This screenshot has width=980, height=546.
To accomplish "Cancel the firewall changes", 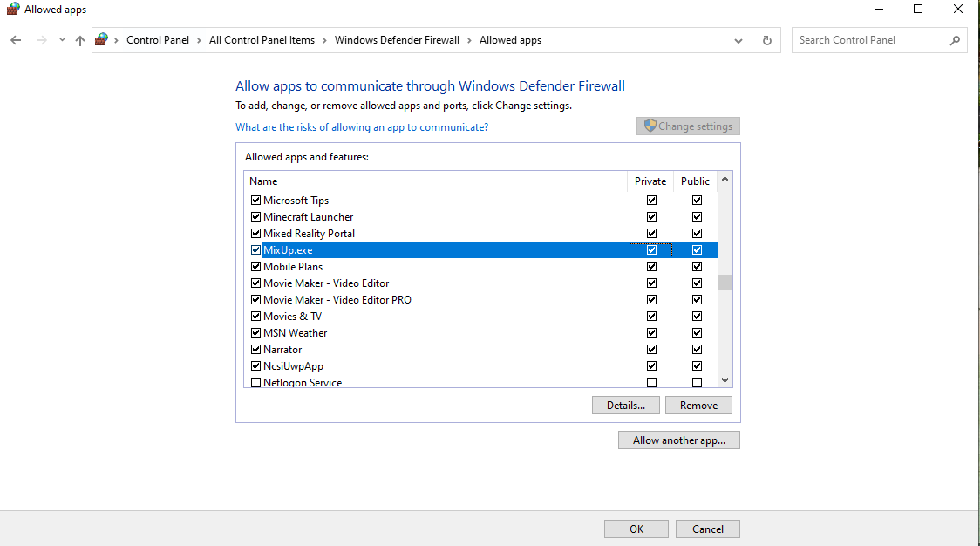I will pos(707,529).
